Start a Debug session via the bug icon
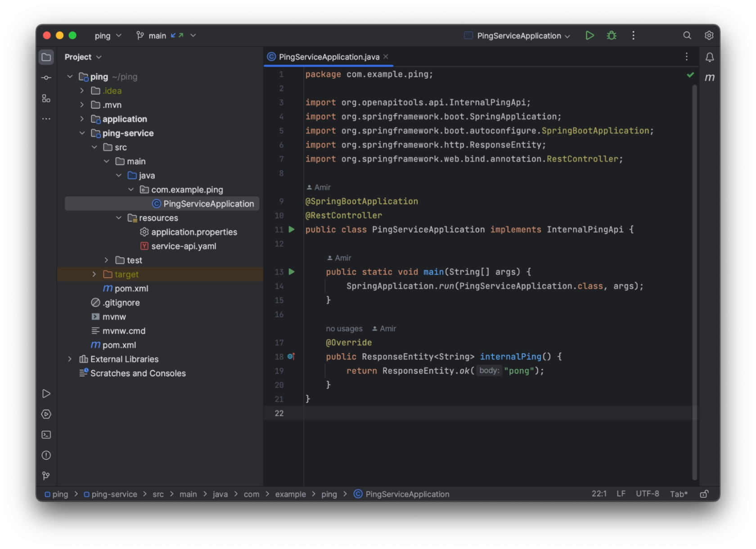Image resolution: width=756 pixels, height=549 pixels. click(x=611, y=35)
